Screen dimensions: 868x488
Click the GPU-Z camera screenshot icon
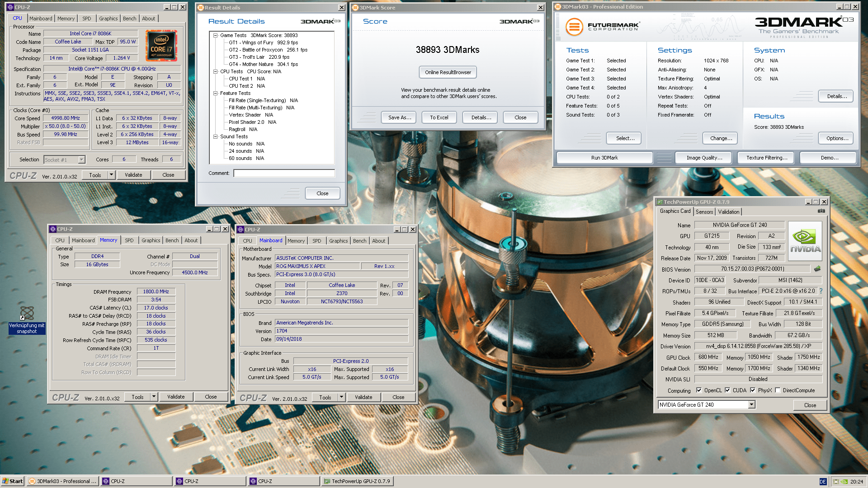pyautogui.click(x=821, y=211)
